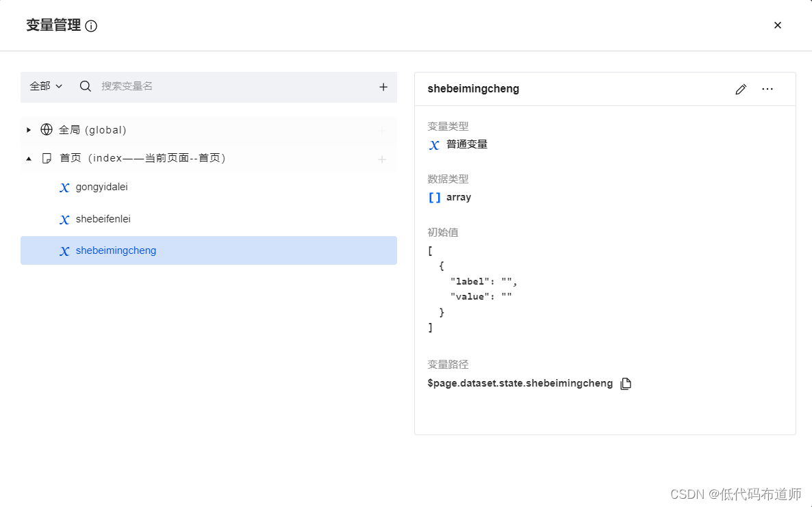Select the gongyidalei variable

[x=101, y=187]
